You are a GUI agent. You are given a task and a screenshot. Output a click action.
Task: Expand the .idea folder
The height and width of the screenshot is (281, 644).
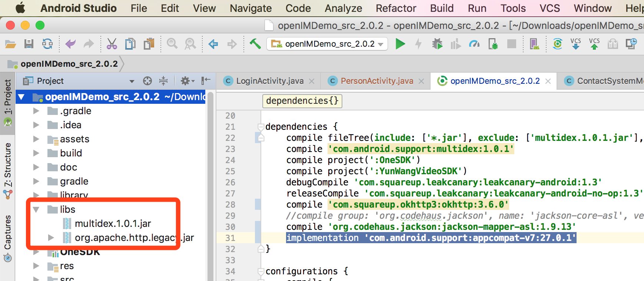tap(36, 125)
